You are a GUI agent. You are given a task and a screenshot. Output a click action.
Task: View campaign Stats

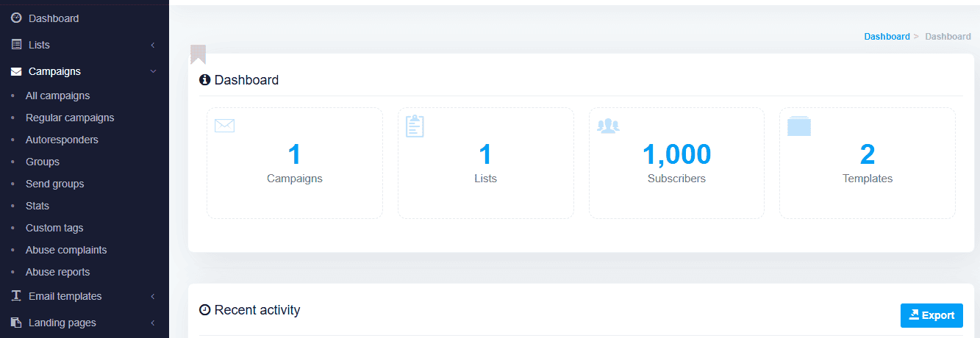[x=37, y=206]
